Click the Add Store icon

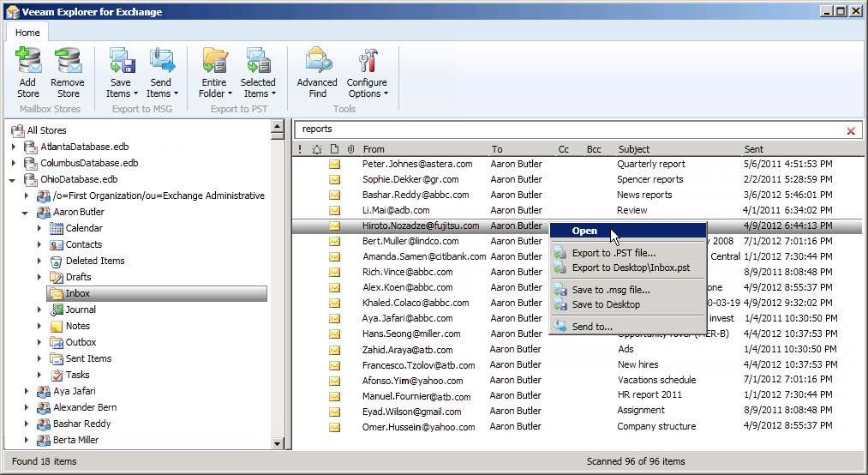[x=28, y=61]
